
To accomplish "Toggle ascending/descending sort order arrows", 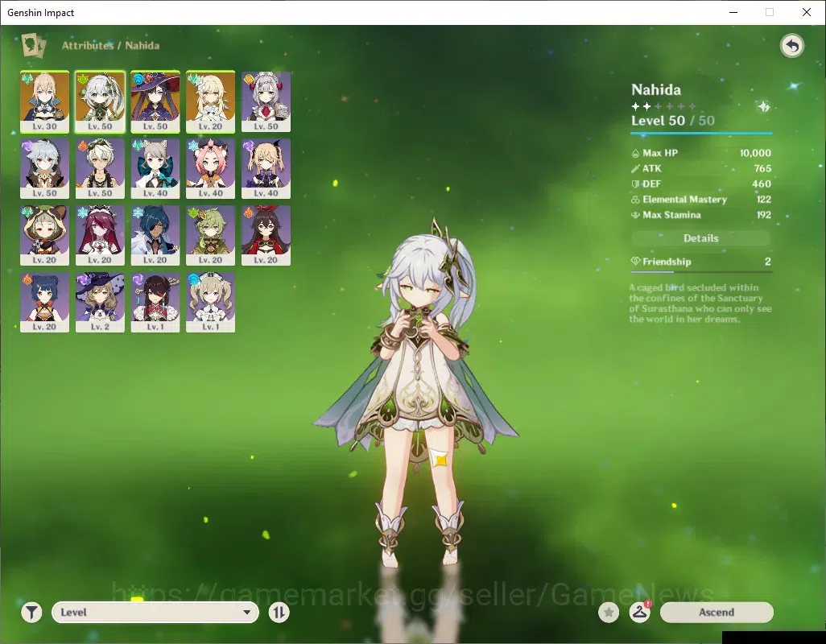I will pyautogui.click(x=279, y=613).
